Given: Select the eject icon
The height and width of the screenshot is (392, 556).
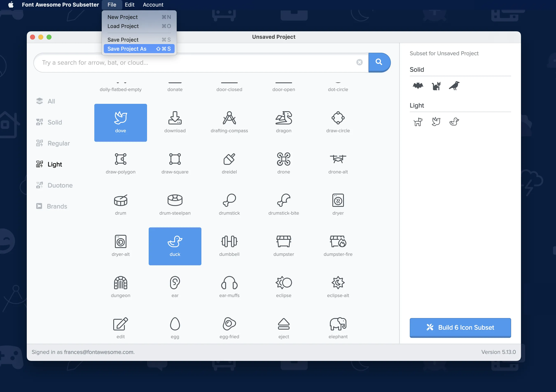Looking at the screenshot, I should click(284, 325).
